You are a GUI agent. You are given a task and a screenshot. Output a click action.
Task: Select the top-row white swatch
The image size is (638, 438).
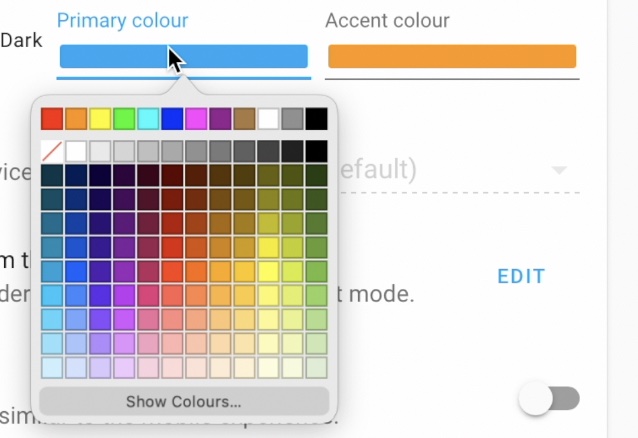pos(268,119)
